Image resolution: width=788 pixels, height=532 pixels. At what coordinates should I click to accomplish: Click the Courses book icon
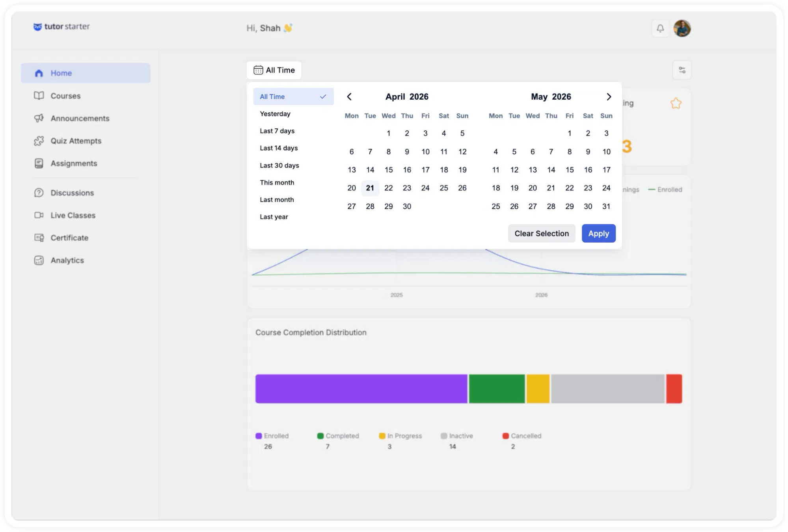[39, 96]
